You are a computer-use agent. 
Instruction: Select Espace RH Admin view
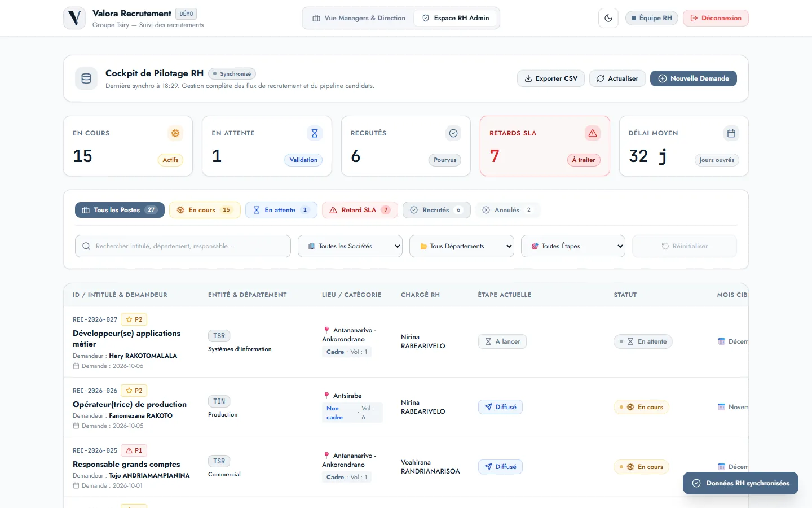click(456, 18)
